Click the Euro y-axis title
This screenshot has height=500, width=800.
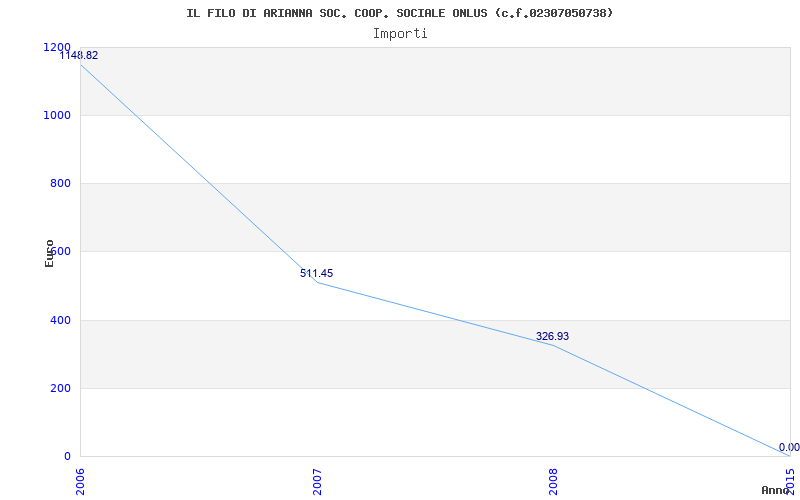pyautogui.click(x=49, y=254)
